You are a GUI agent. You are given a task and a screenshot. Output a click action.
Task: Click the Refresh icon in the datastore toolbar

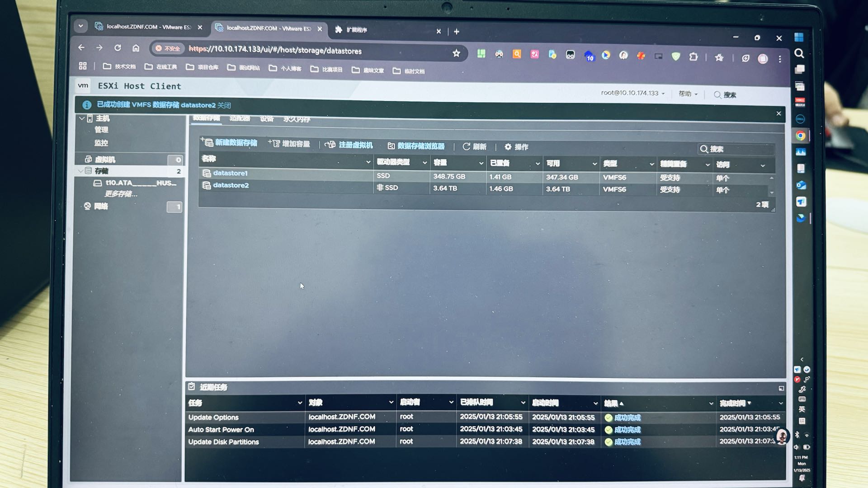[x=467, y=146]
